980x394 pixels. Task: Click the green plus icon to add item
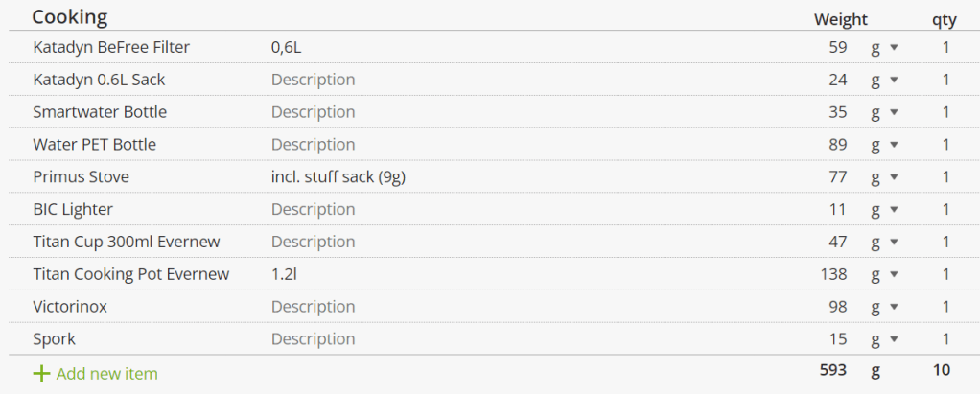pos(40,374)
